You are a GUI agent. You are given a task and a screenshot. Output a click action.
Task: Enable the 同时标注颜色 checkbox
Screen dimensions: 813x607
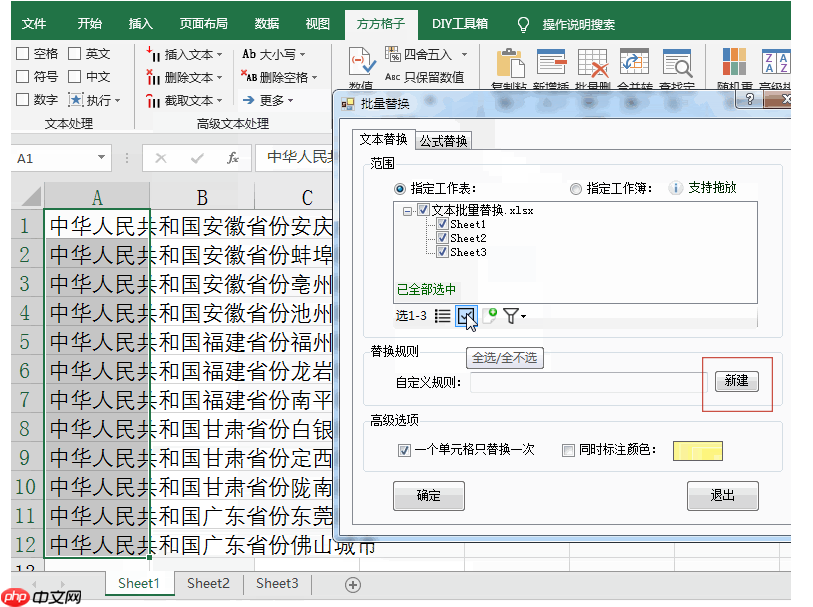[x=568, y=450]
